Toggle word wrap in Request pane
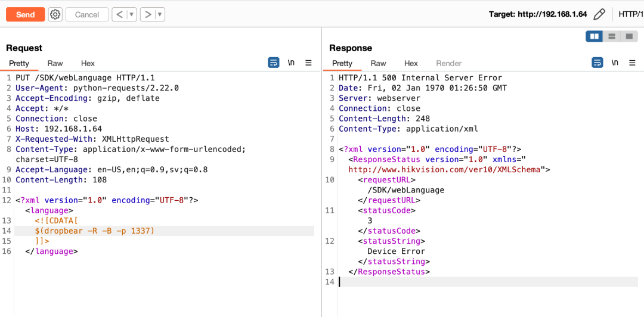Screen dimensions: 644x317 tap(274, 63)
